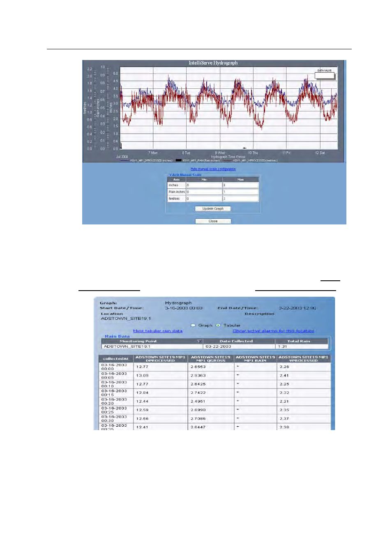
Task: Click the feet/sec Min field
Action: tap(204, 199)
